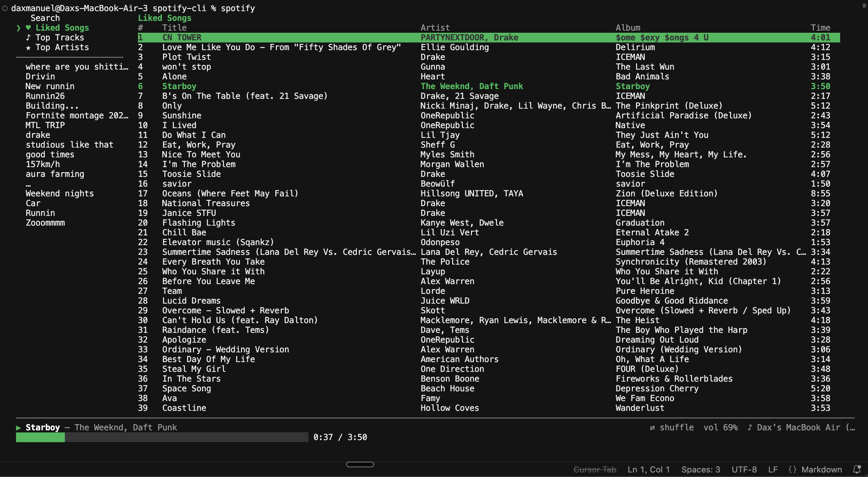Click the album Graduation

click(640, 223)
